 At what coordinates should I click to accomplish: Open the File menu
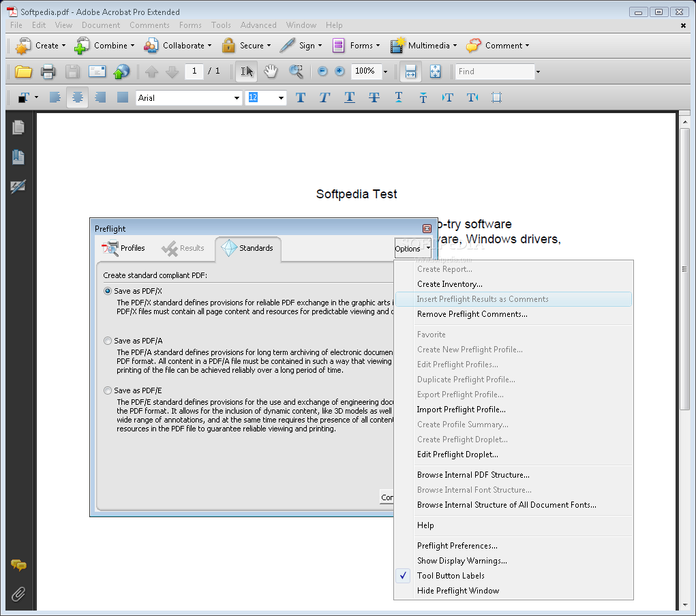[x=16, y=25]
